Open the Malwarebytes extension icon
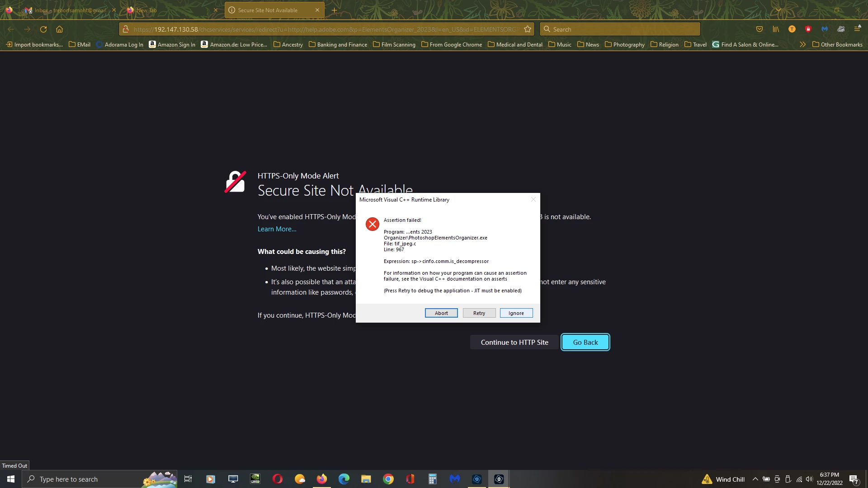Viewport: 868px width, 488px height. point(825,29)
